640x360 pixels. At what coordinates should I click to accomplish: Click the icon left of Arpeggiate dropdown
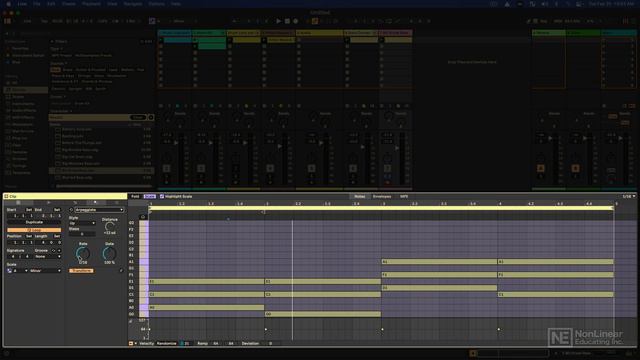pyautogui.click(x=71, y=210)
